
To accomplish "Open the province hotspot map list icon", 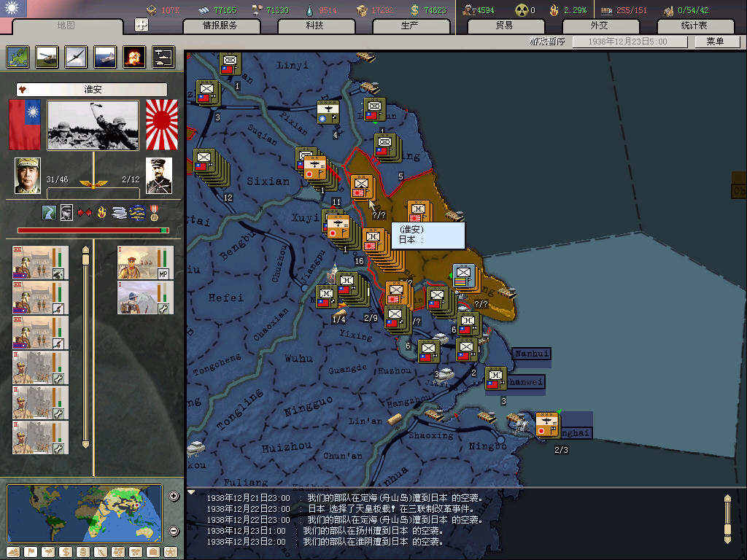I will tap(18, 57).
